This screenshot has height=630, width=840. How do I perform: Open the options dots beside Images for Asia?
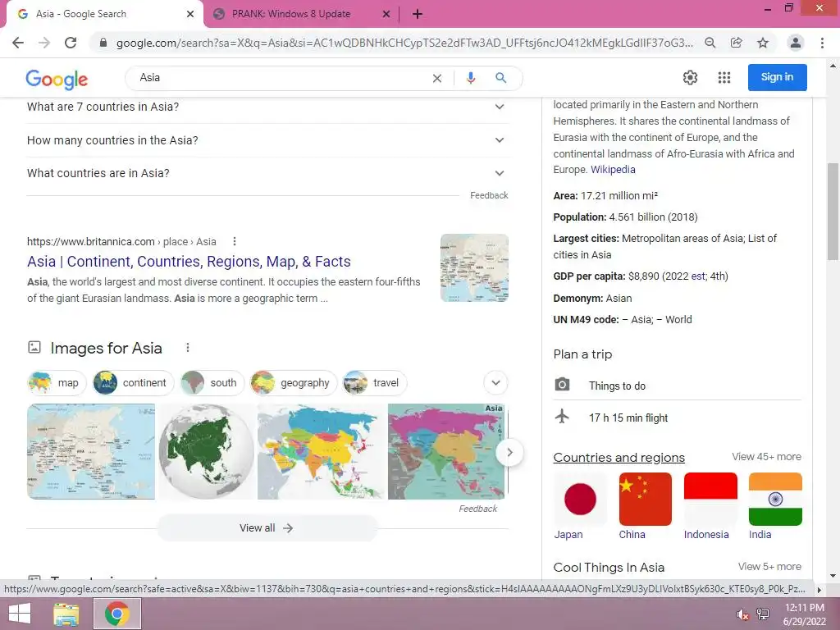click(x=188, y=348)
